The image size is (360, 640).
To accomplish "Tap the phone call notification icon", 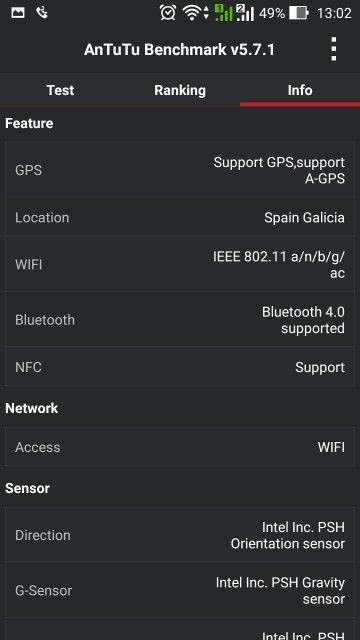I will (42, 13).
